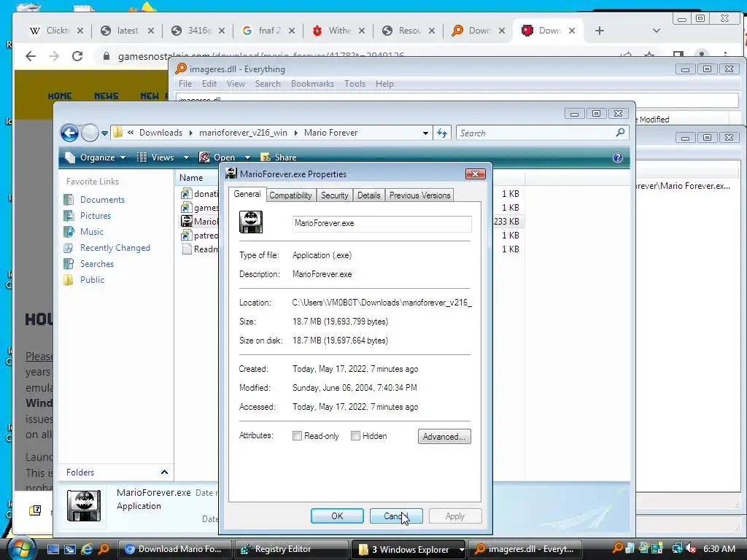Select the Readme file in the list
The image size is (747, 560).
point(199,249)
